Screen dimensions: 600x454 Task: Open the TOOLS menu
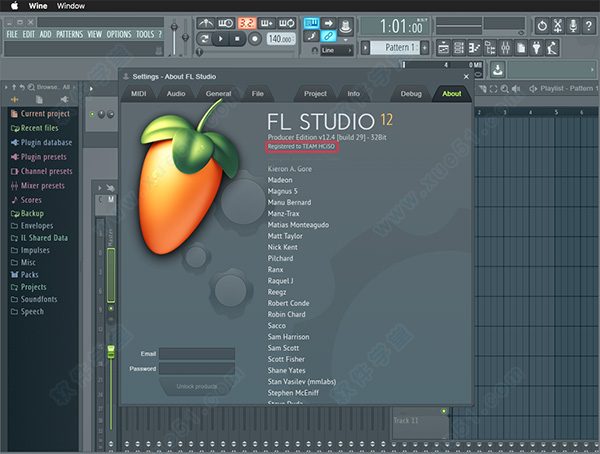coord(145,34)
